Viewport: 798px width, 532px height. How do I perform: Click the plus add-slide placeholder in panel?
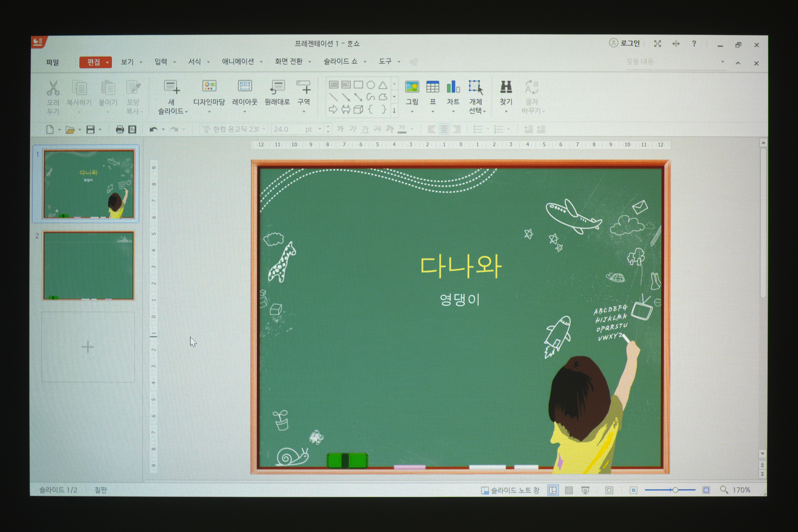coord(88,347)
